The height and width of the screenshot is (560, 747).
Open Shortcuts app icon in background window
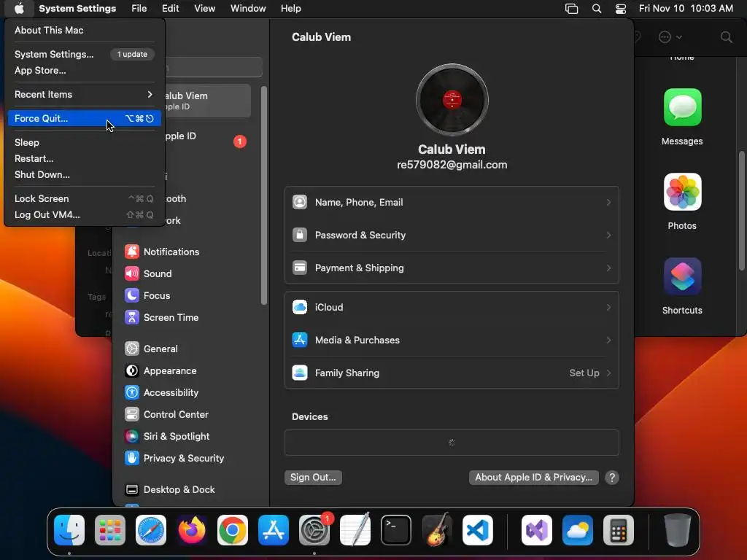click(x=682, y=276)
